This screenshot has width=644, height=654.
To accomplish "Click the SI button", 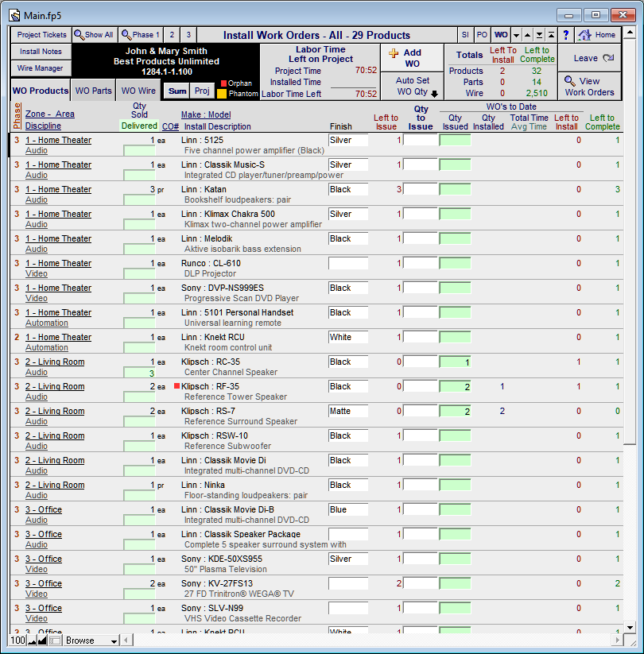I will click(465, 35).
